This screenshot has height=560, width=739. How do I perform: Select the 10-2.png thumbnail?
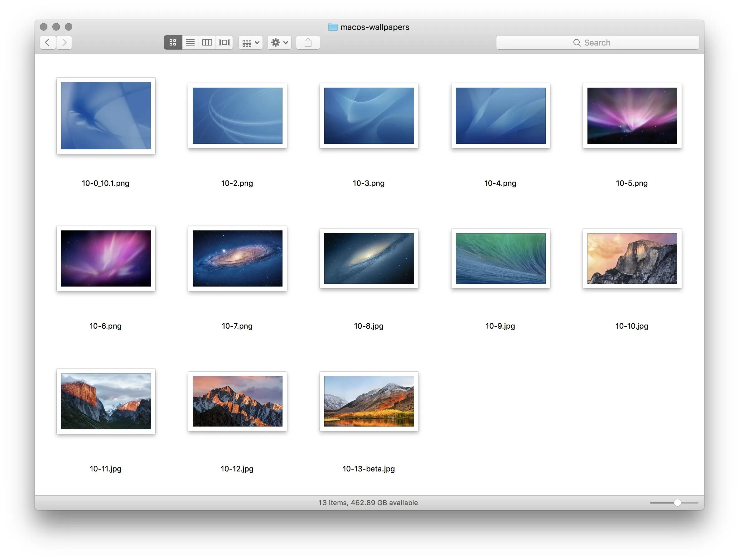point(238,116)
